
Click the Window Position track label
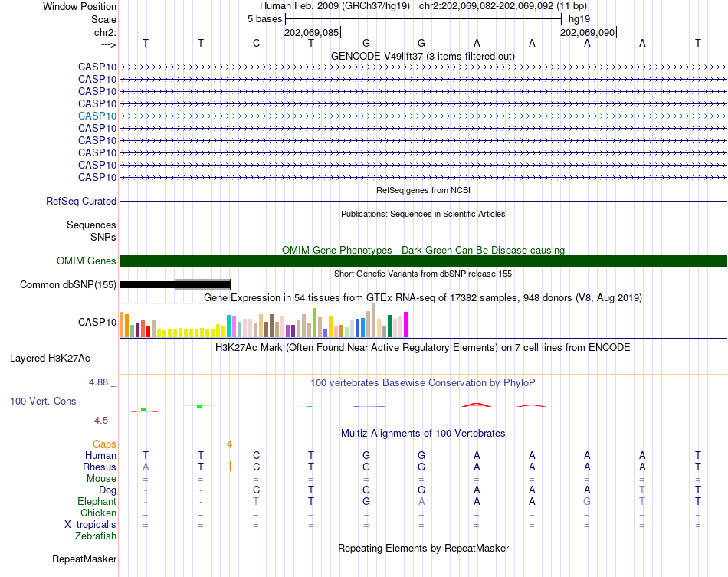point(80,6)
